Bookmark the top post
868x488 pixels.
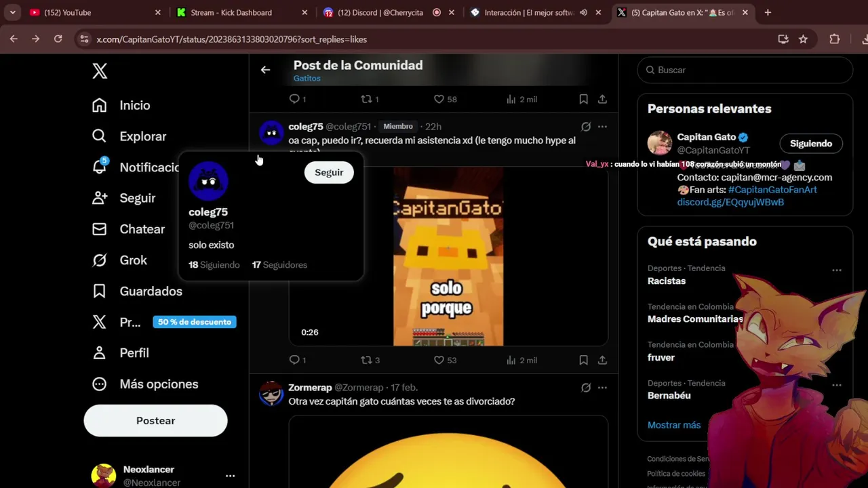point(583,99)
